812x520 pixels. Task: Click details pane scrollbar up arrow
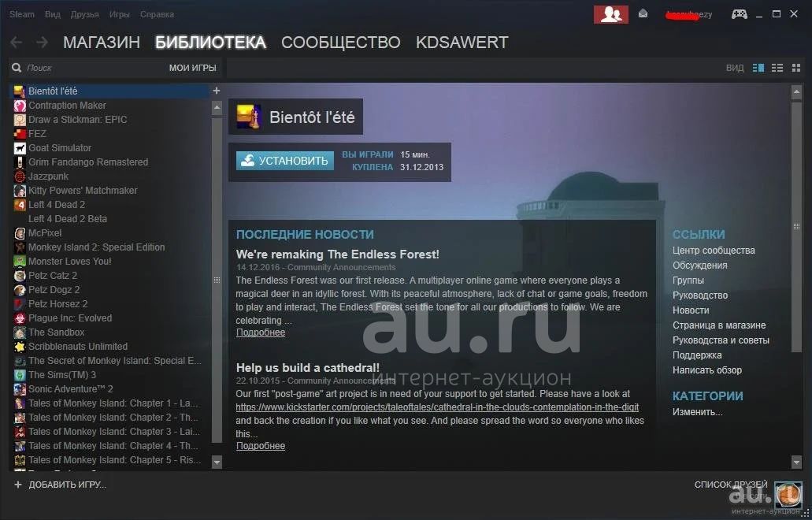click(x=796, y=93)
